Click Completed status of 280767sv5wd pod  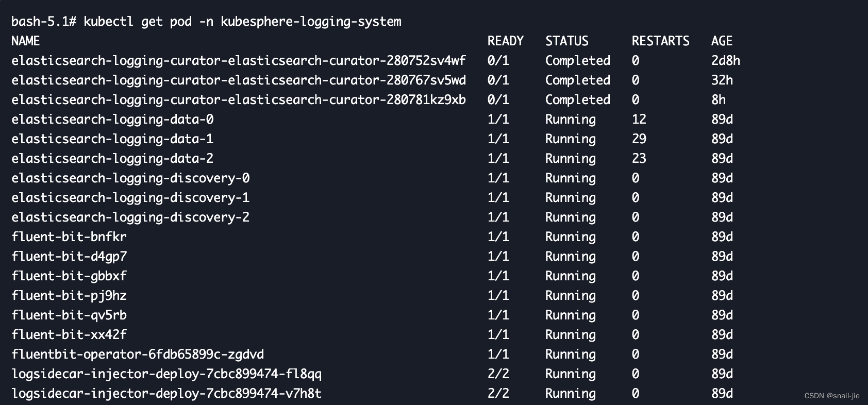578,80
